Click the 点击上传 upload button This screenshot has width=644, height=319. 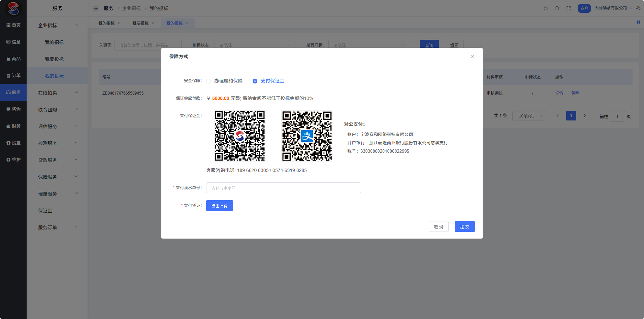pyautogui.click(x=219, y=206)
